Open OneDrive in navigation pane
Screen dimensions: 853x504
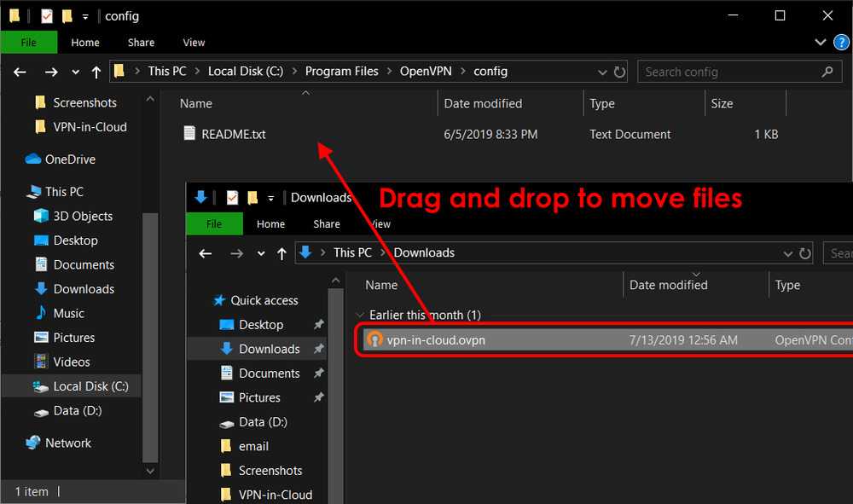(x=69, y=159)
